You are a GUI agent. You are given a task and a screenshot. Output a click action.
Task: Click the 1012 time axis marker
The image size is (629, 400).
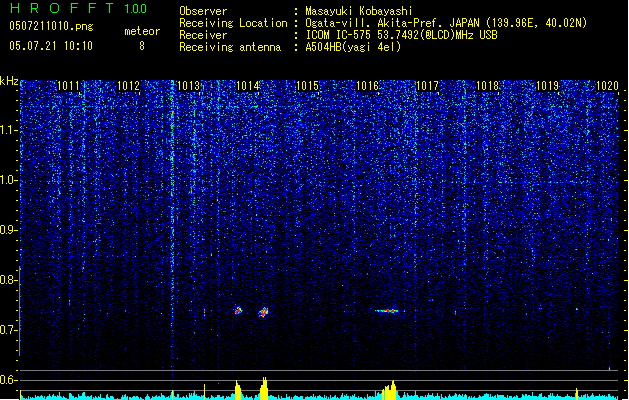[128, 86]
